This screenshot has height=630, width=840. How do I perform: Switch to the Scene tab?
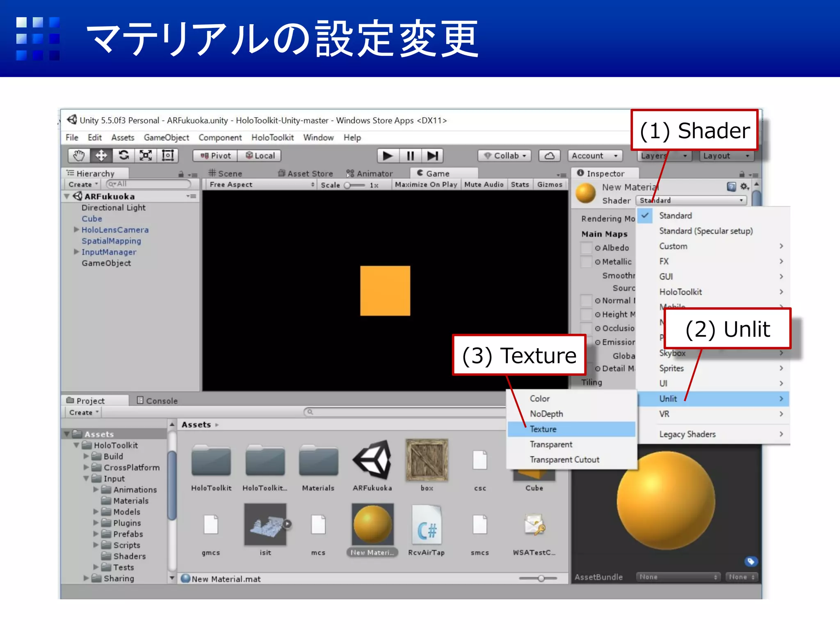225,173
